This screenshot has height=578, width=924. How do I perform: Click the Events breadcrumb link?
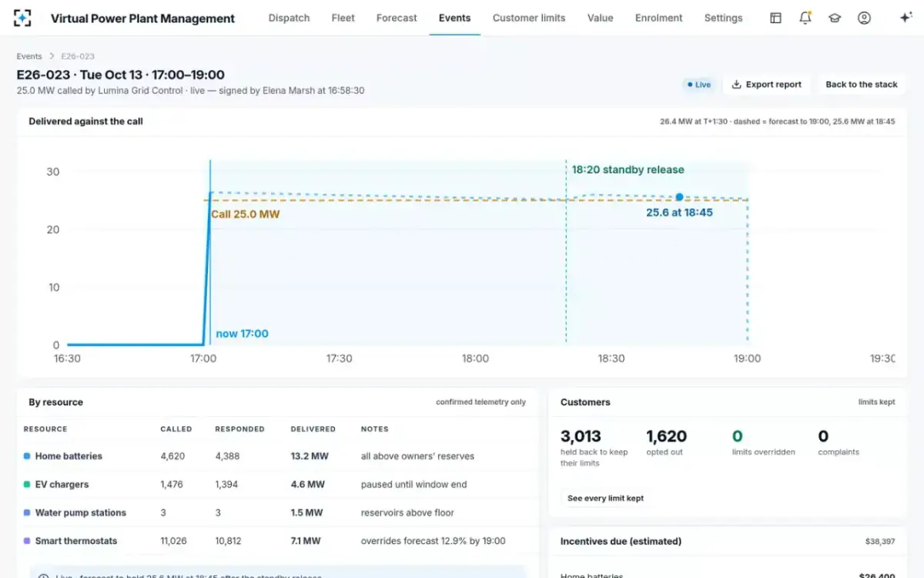(x=29, y=56)
